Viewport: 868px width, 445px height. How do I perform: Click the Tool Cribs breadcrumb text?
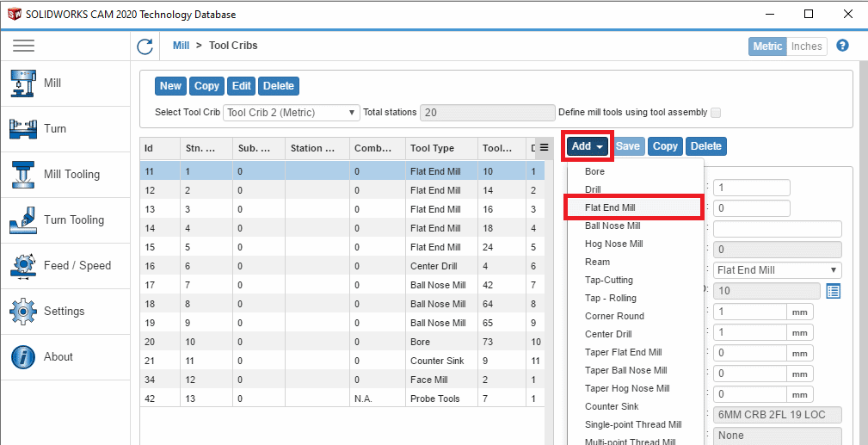pos(233,46)
